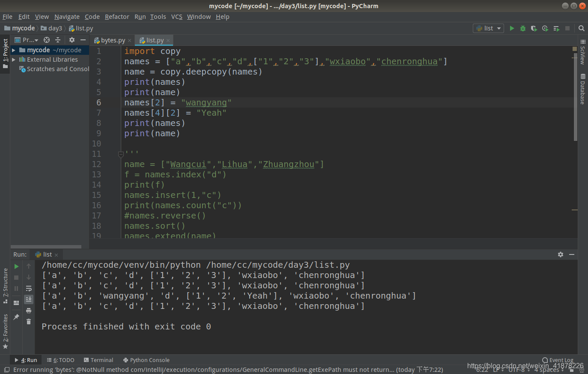Open Run panel settings gear
The height and width of the screenshot is (374, 588).
tap(561, 254)
